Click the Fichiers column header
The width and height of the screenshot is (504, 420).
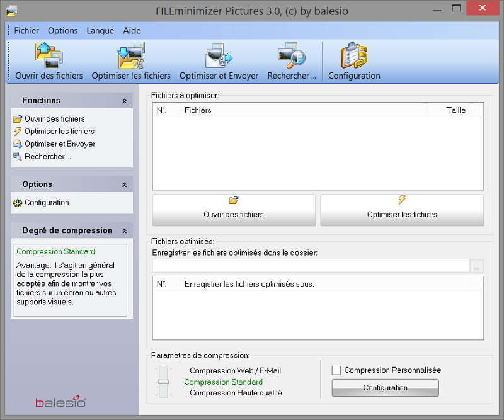(x=304, y=110)
